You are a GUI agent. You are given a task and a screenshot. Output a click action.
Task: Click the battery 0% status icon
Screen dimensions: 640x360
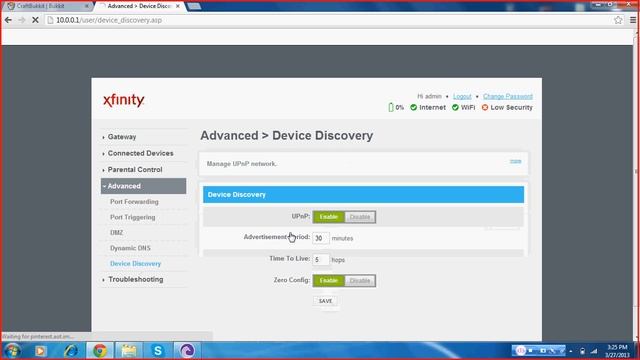point(391,107)
